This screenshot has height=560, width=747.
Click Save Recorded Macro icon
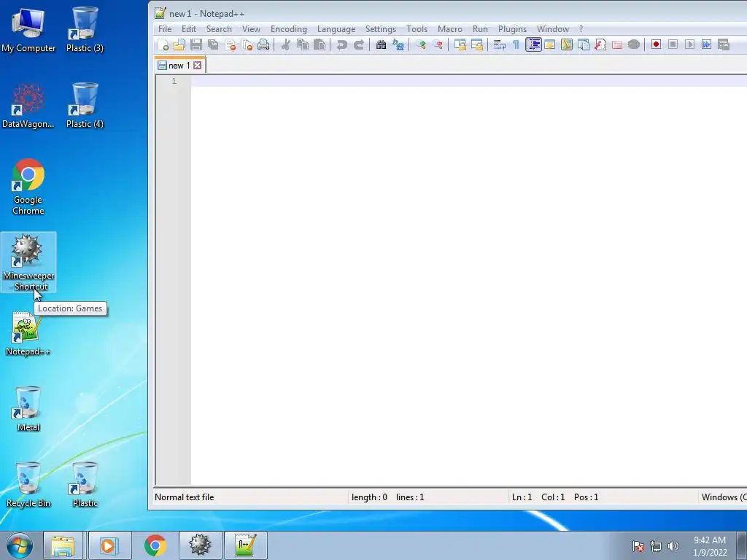723,44
